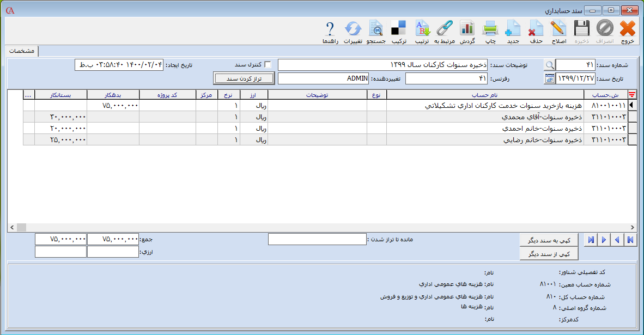Image resolution: width=644 pixels, height=335 pixels.
Task: Open the calendar picker beside تاریخ سند
Action: coord(549,78)
